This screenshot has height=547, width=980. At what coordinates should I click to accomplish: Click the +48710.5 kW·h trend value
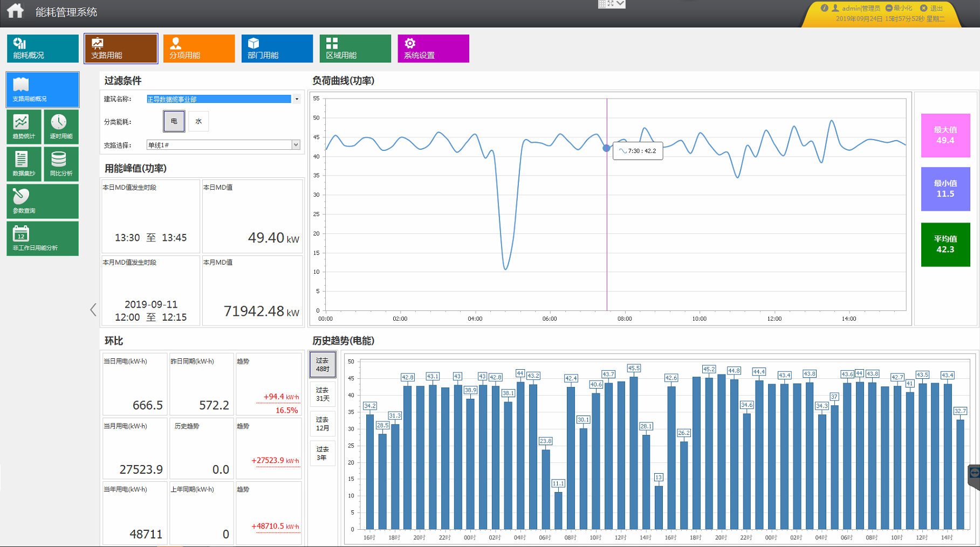275,526
